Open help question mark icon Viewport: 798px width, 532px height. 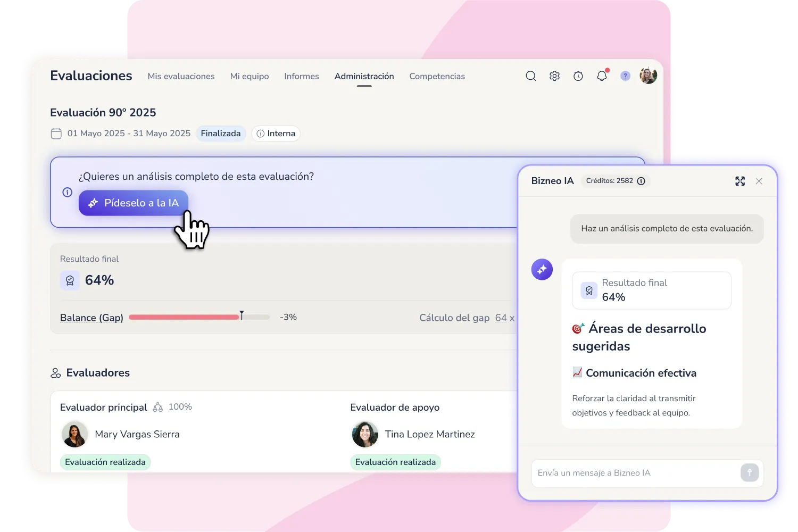(x=626, y=76)
